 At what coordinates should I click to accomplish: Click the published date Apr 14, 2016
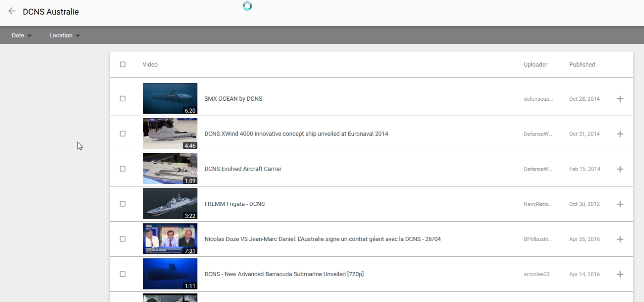(x=584, y=274)
